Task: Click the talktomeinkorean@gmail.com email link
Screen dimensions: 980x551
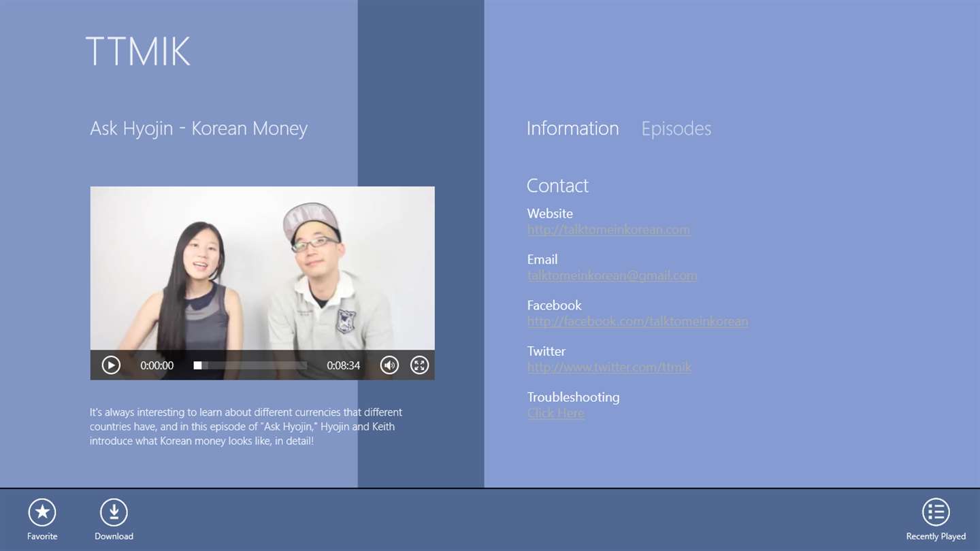Action: point(612,275)
